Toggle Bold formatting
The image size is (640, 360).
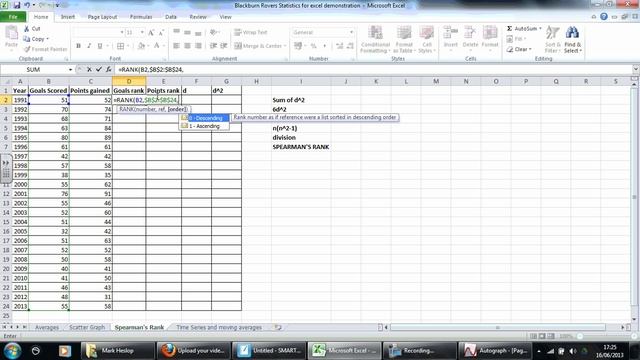(x=78, y=46)
